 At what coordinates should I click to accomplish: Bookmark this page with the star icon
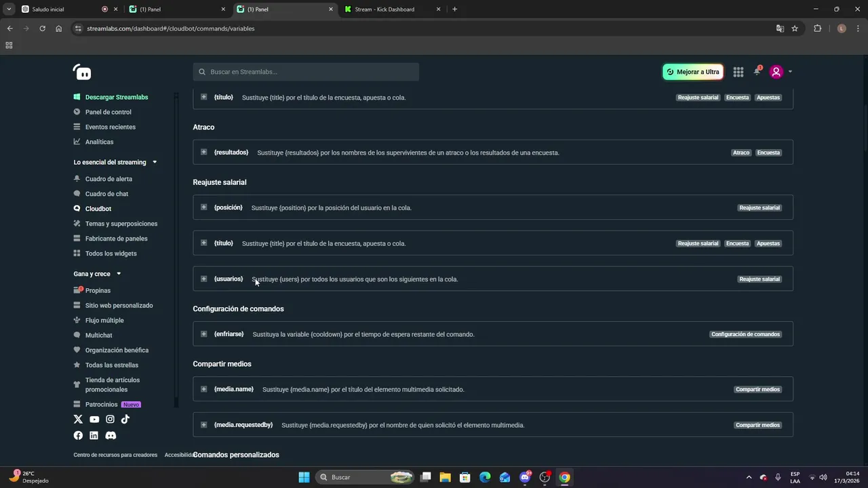coord(795,28)
